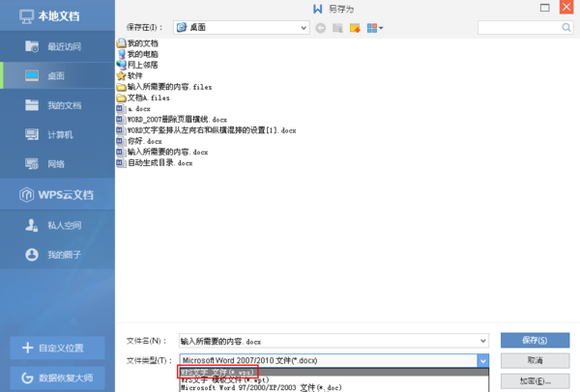Select the 软件 favorites item
580x392 pixels.
(x=130, y=75)
